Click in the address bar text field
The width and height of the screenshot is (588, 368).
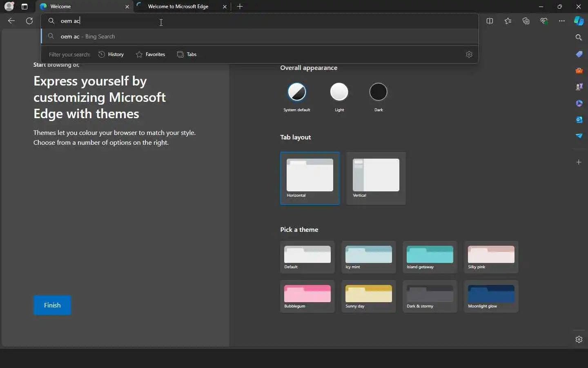(x=260, y=21)
